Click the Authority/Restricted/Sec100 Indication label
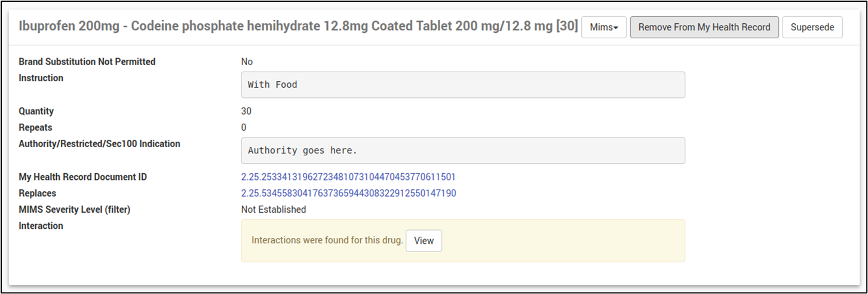This screenshot has height=294, width=868. 100,143
